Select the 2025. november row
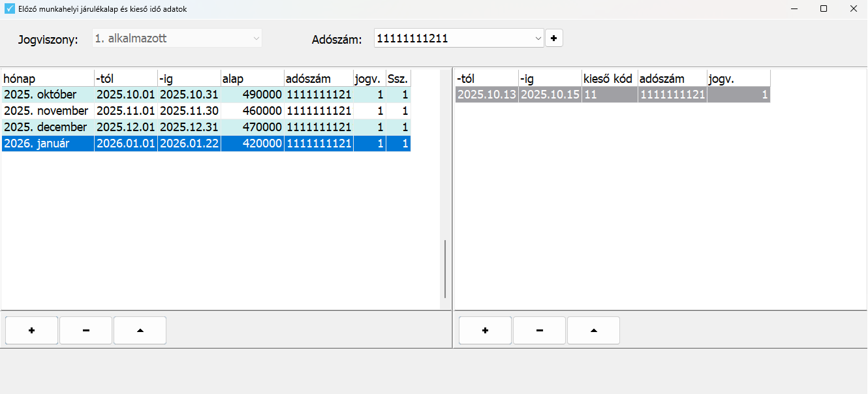 click(x=47, y=111)
